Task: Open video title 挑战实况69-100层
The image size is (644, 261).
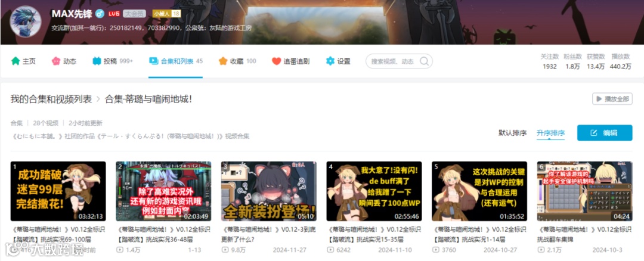Action: [58, 234]
